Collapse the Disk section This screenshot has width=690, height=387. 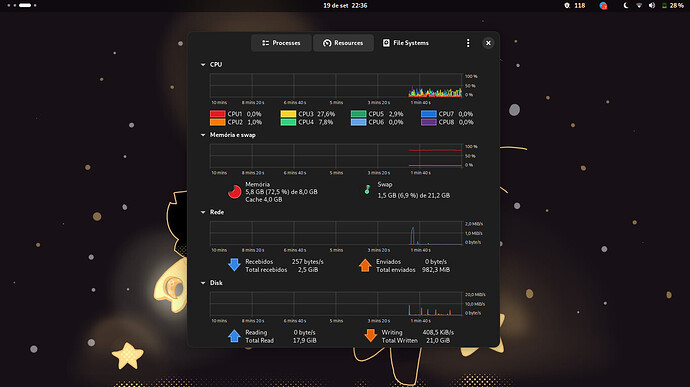pos(203,283)
